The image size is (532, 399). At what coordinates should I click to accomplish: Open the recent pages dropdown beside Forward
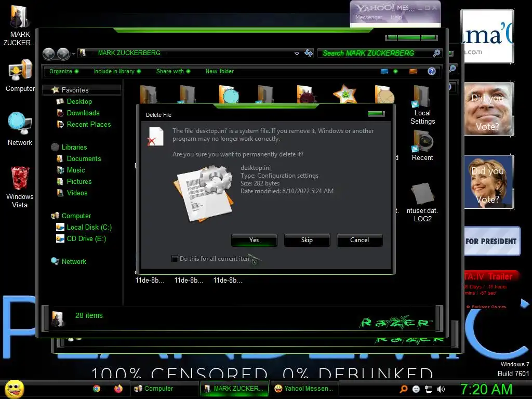click(73, 54)
